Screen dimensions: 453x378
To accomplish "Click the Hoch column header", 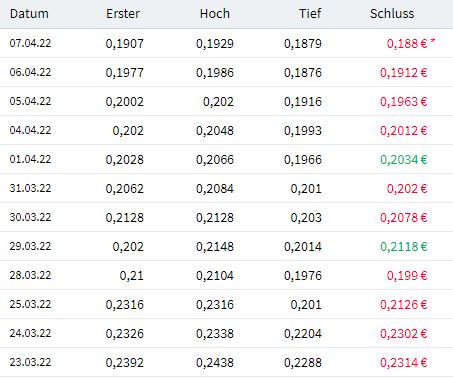I will click(x=215, y=14).
